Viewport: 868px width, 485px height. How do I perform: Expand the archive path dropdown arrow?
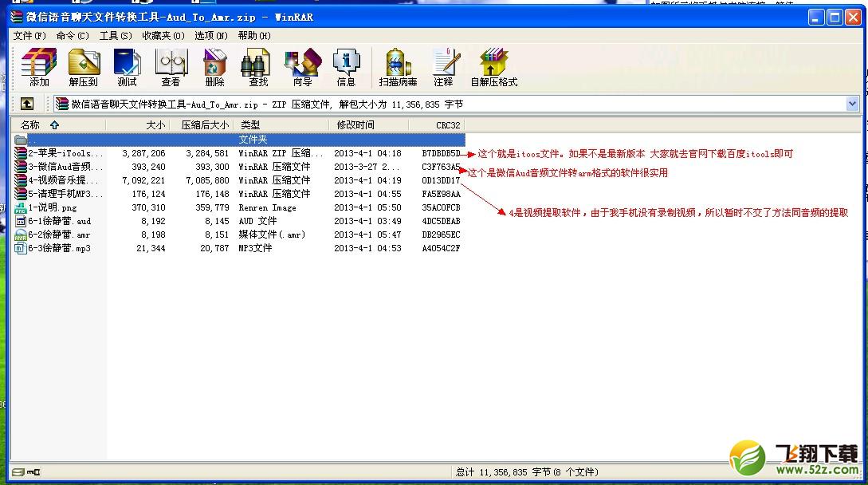(852, 104)
